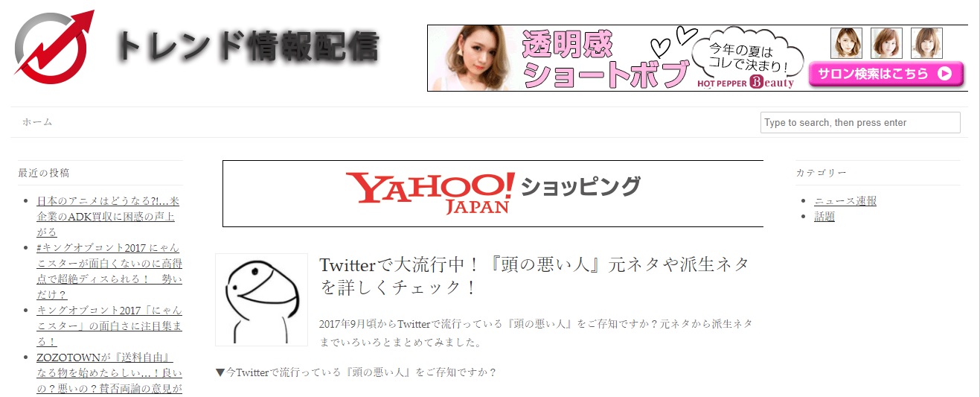The height and width of the screenshot is (397, 980).
Task: Click the play arrow on サロン検索 button
Action: pos(944,74)
